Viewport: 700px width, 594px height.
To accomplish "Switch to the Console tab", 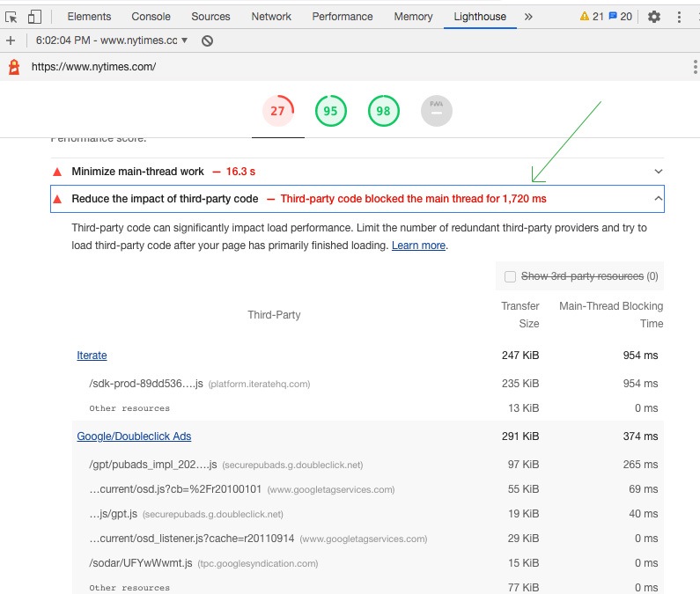I will [x=151, y=17].
